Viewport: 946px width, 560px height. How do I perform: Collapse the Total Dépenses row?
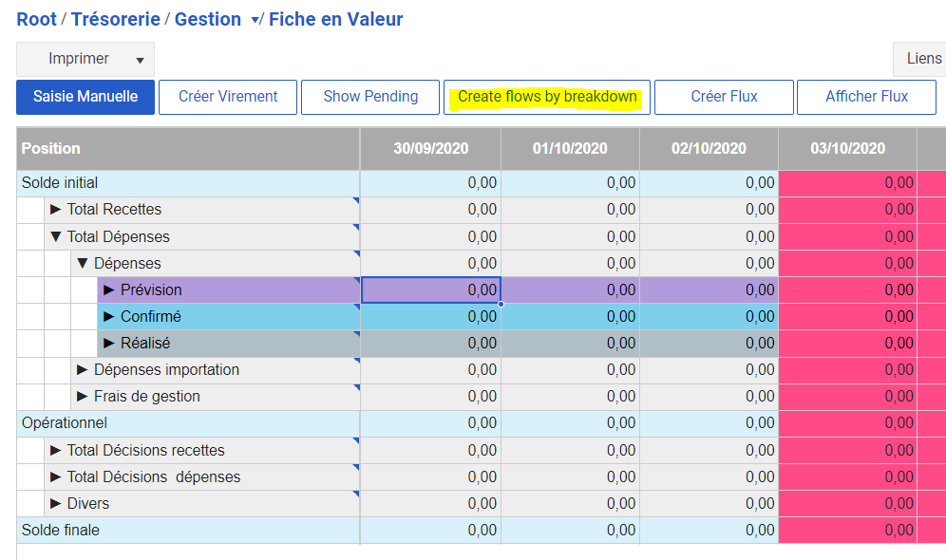(56, 236)
